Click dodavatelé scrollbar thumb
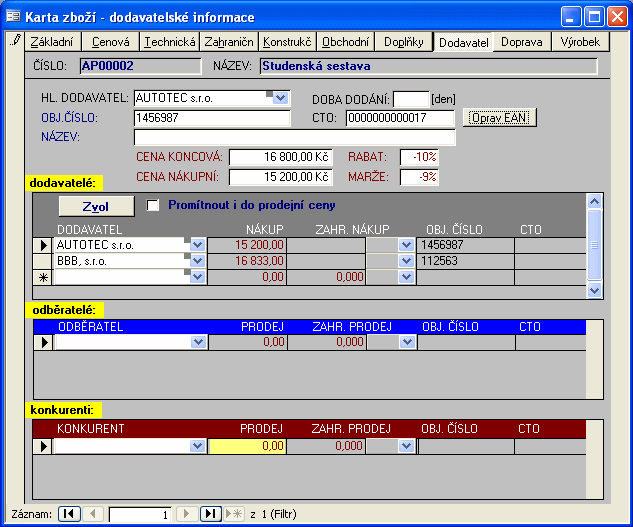 [594, 245]
